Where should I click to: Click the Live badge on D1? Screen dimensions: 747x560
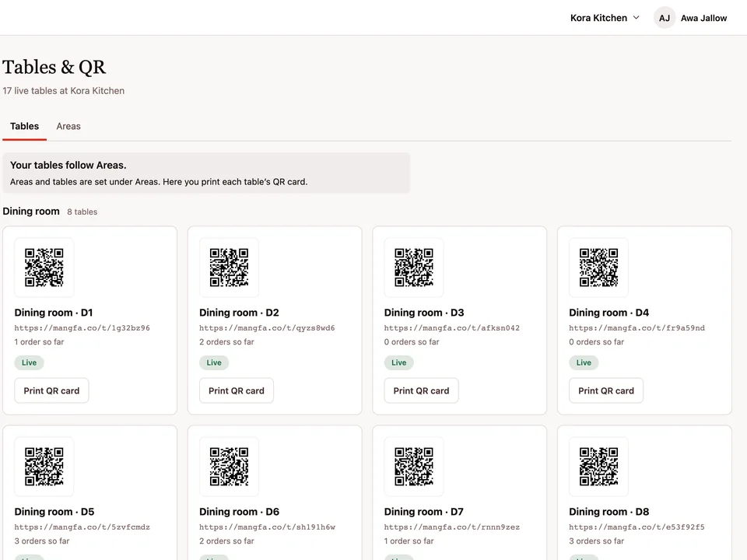click(x=29, y=362)
